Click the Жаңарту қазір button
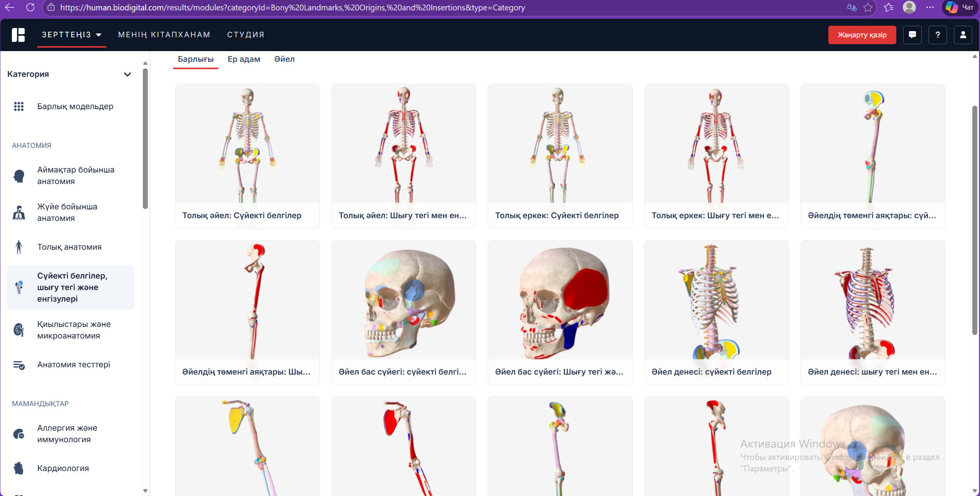 [x=862, y=35]
